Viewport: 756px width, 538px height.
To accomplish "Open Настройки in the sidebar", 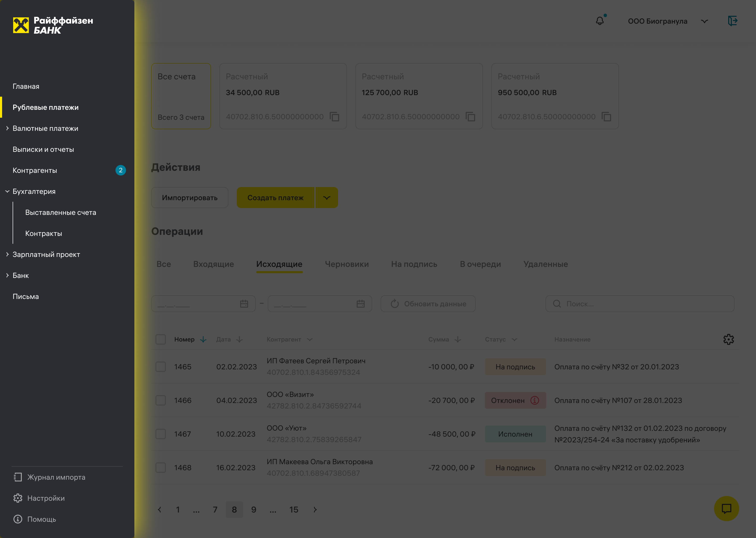I will coord(39,498).
